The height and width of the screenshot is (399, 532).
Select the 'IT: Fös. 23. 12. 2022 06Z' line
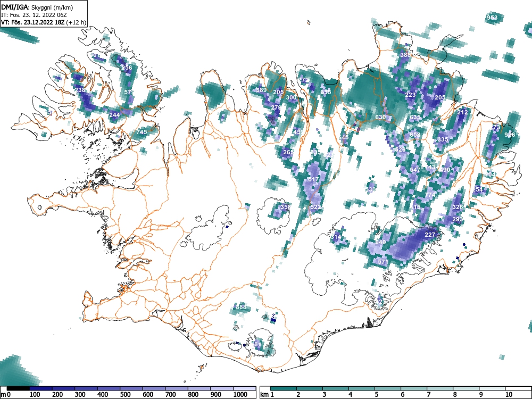[34, 15]
